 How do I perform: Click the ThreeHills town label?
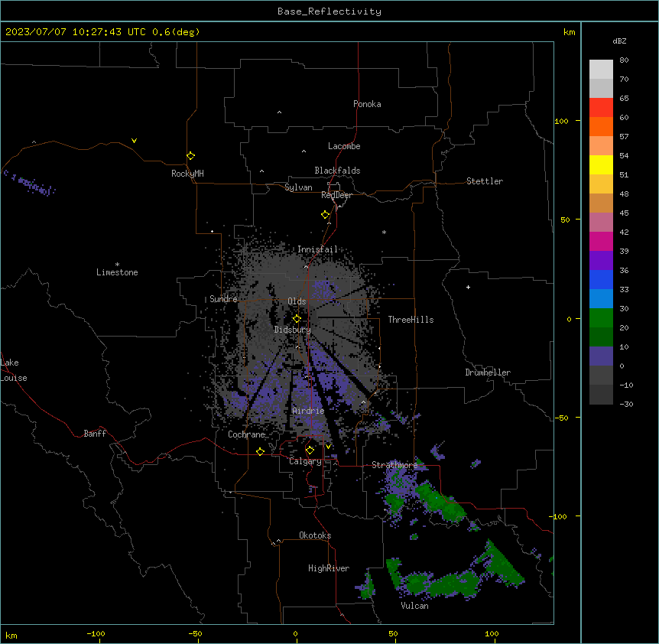click(x=411, y=320)
